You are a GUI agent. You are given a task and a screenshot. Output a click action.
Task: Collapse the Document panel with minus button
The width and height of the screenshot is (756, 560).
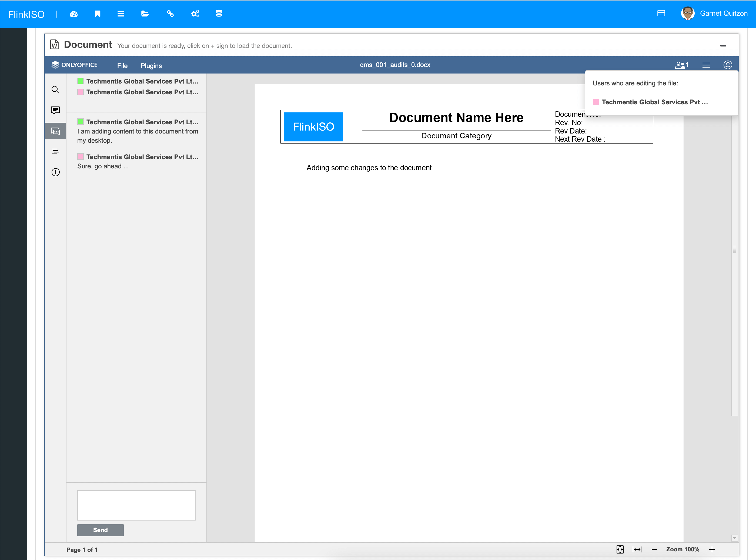(723, 45)
